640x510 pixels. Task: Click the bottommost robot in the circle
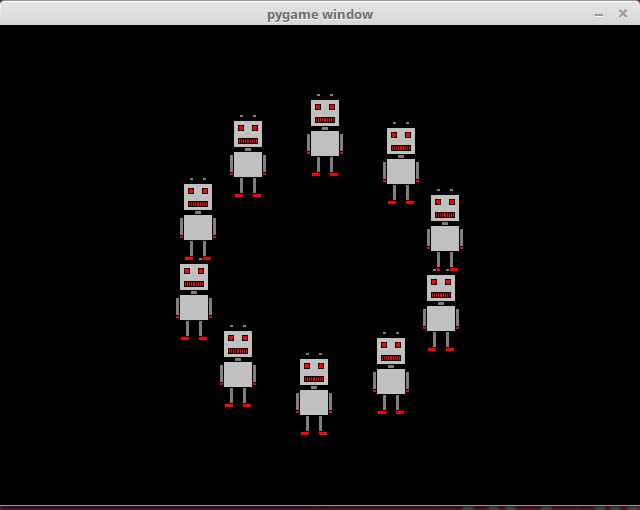coord(314,396)
